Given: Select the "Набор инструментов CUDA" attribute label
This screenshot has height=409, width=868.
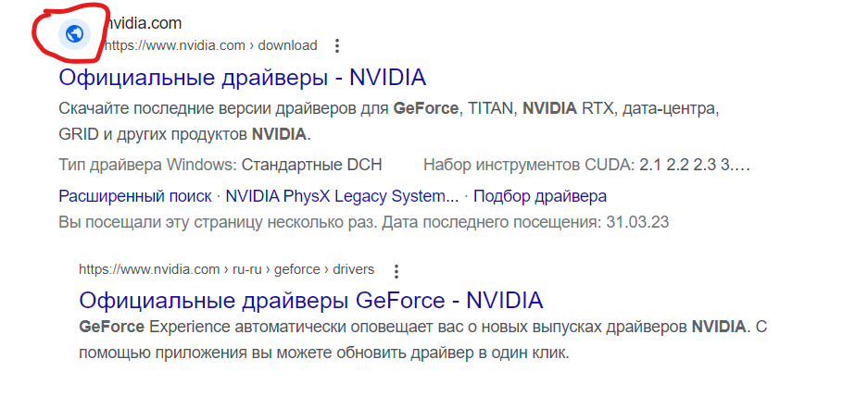Looking at the screenshot, I should [x=524, y=166].
